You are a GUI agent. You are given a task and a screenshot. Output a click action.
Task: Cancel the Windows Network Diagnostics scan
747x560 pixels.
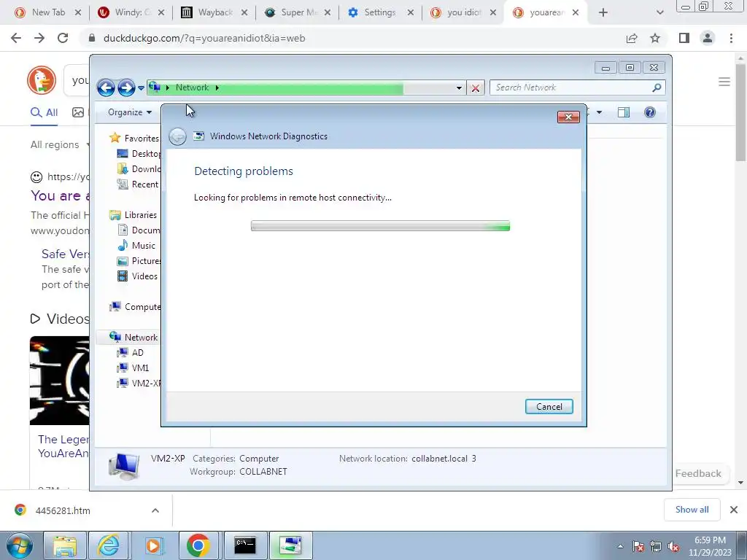pos(549,407)
